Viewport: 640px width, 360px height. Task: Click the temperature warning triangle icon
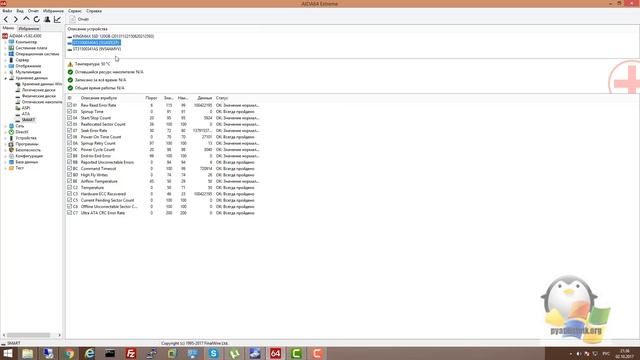pyautogui.click(x=70, y=64)
